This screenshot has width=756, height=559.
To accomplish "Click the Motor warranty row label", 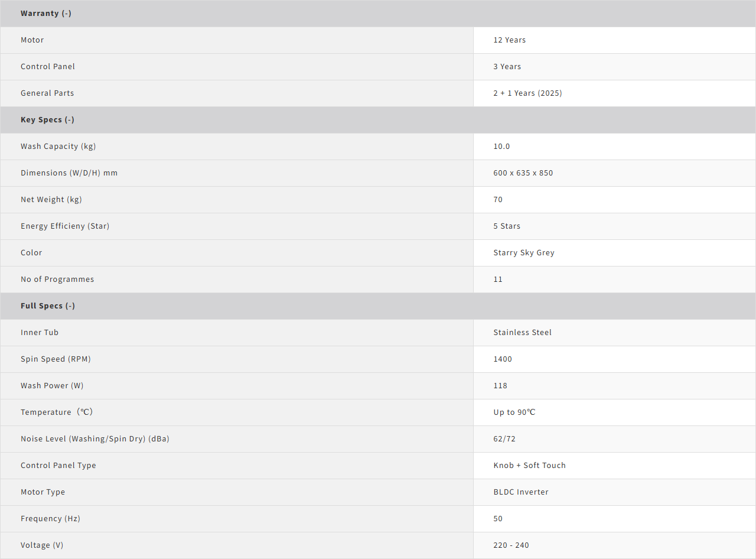I will pyautogui.click(x=32, y=40).
